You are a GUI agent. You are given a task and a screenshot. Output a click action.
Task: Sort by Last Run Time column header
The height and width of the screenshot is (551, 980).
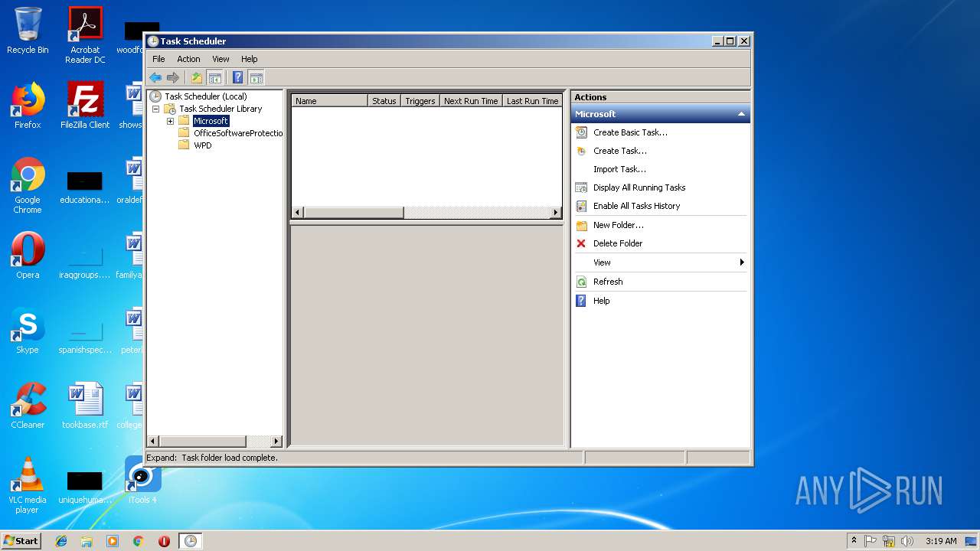533,101
